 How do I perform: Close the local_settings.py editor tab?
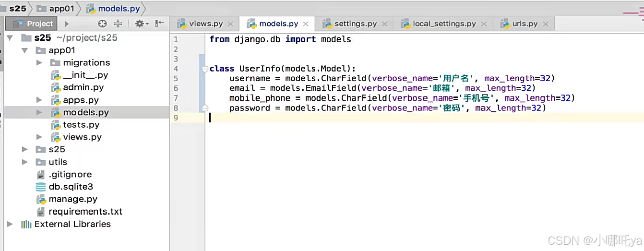coord(483,24)
